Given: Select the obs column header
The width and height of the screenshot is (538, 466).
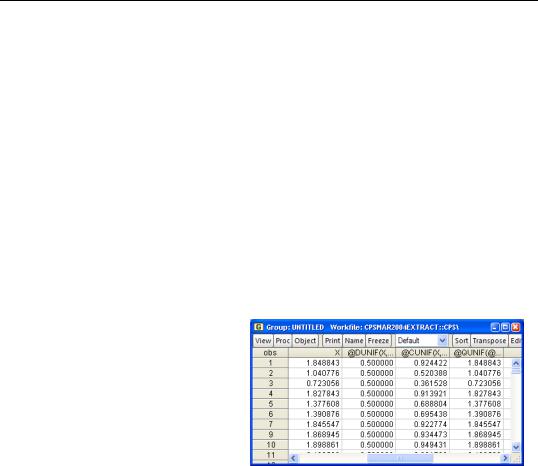Looking at the screenshot, I should [270, 353].
